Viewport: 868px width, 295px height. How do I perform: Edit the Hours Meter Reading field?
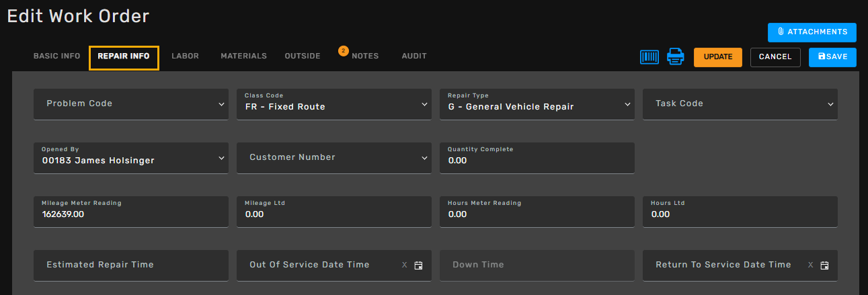point(537,212)
